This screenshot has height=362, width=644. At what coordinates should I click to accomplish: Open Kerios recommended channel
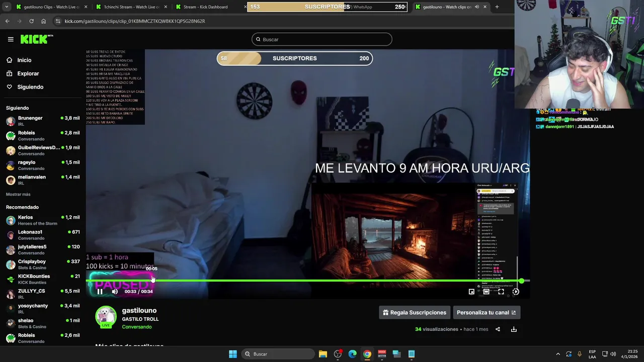point(43,220)
